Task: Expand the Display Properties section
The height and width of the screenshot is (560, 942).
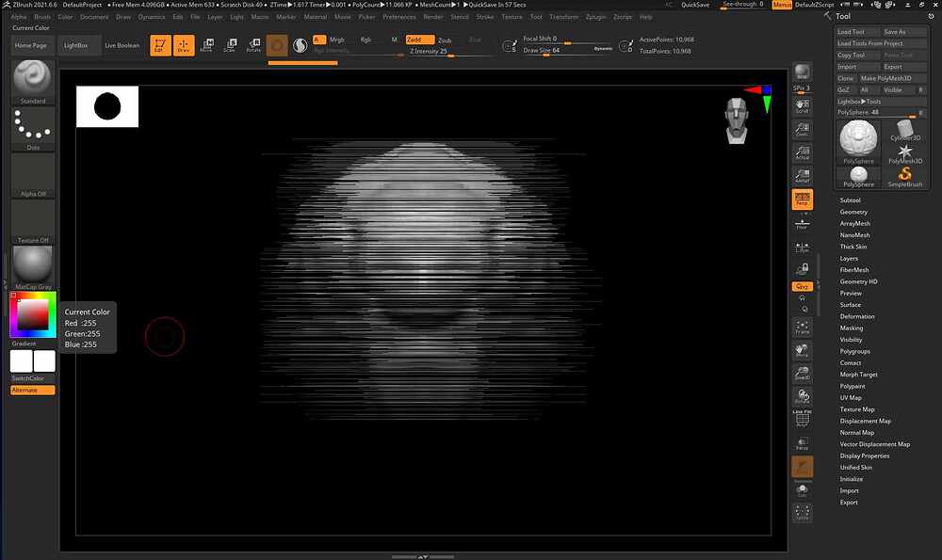Action: point(865,456)
